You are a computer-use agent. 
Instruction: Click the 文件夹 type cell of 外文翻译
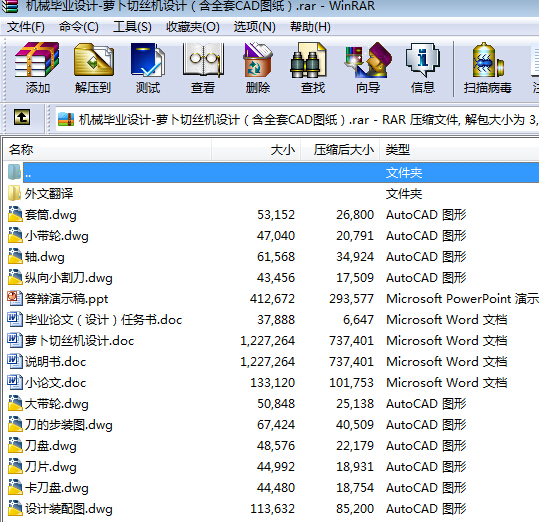coord(404,194)
